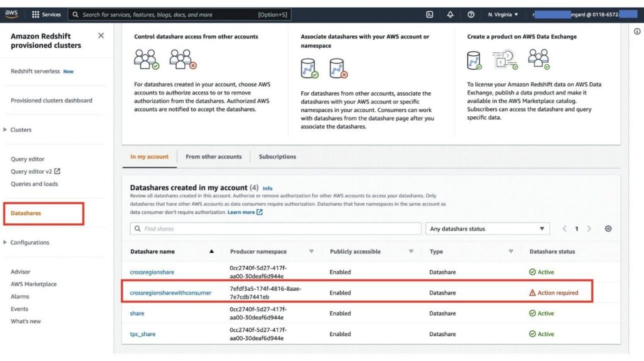Click the Action required warning icon
644x361 pixels.
[x=532, y=292]
